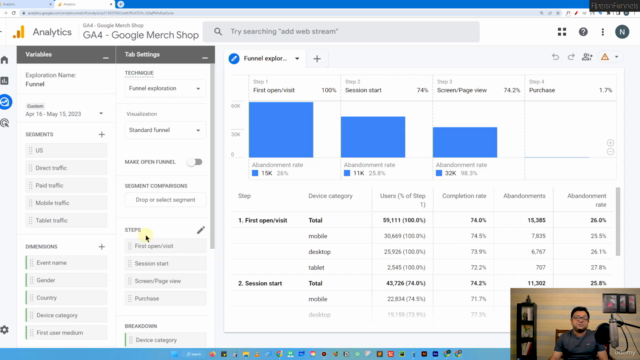This screenshot has height=360, width=640.
Task: Click the Screen/Page view step item
Action: tap(166, 281)
